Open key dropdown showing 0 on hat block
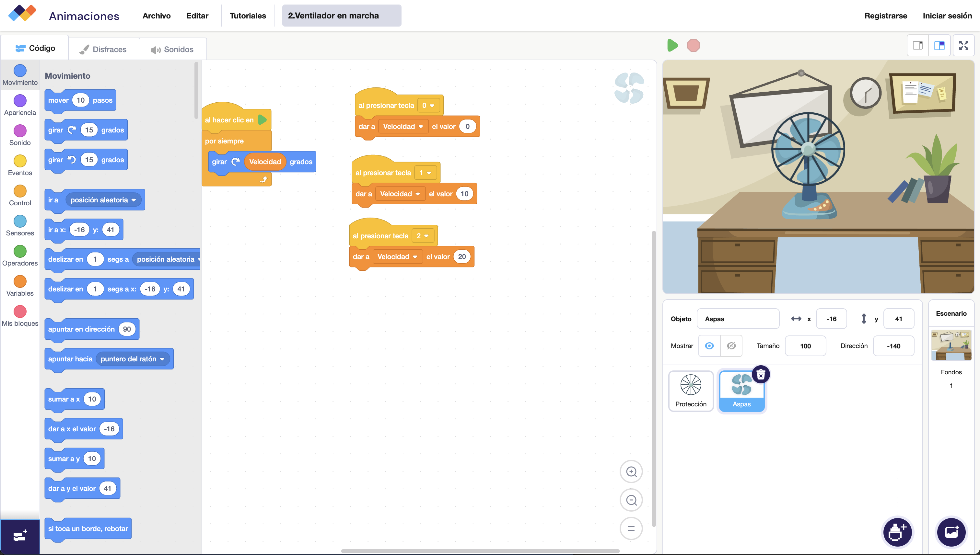 (428, 106)
